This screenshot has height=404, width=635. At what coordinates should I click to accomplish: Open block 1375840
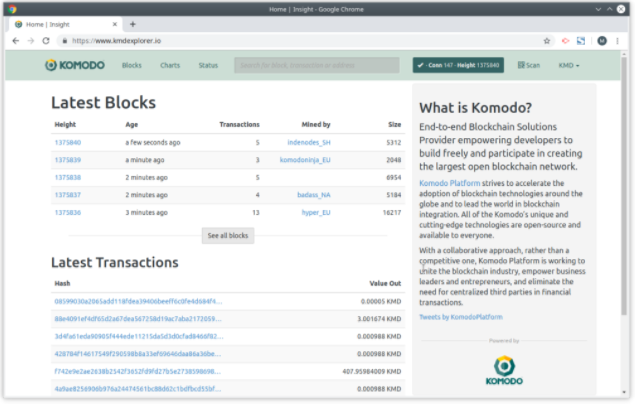(68, 142)
